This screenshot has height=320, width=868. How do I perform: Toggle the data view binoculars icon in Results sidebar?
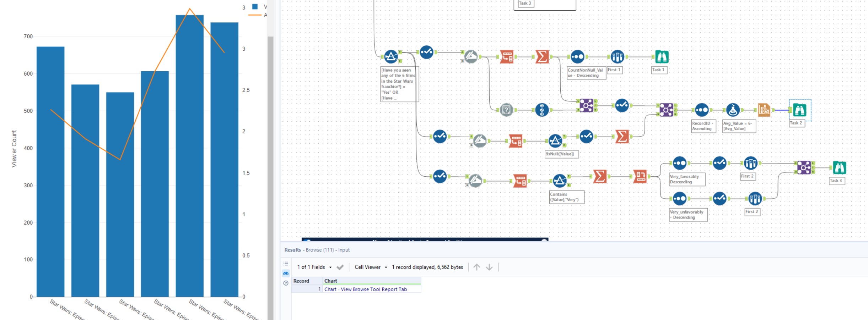pos(285,273)
